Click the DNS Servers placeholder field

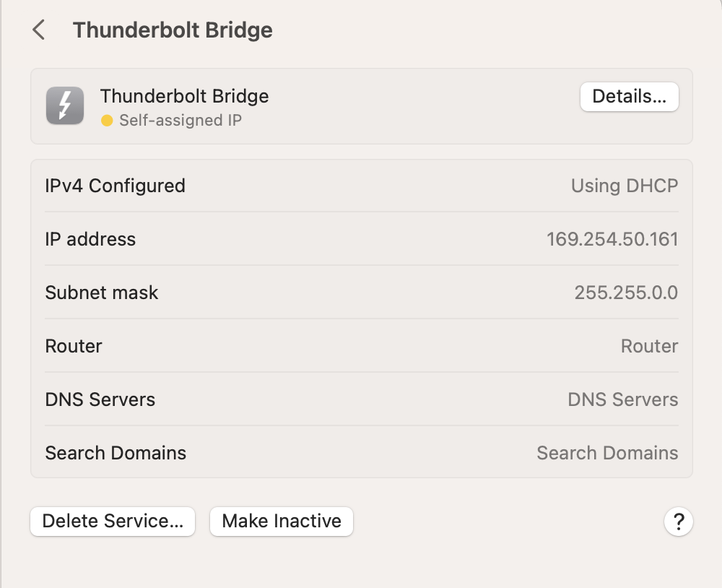point(623,399)
